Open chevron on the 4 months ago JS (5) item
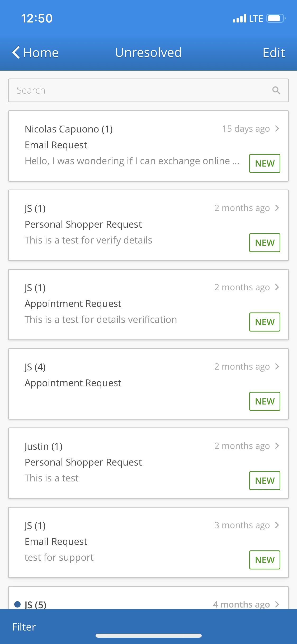297x644 pixels. point(277,604)
